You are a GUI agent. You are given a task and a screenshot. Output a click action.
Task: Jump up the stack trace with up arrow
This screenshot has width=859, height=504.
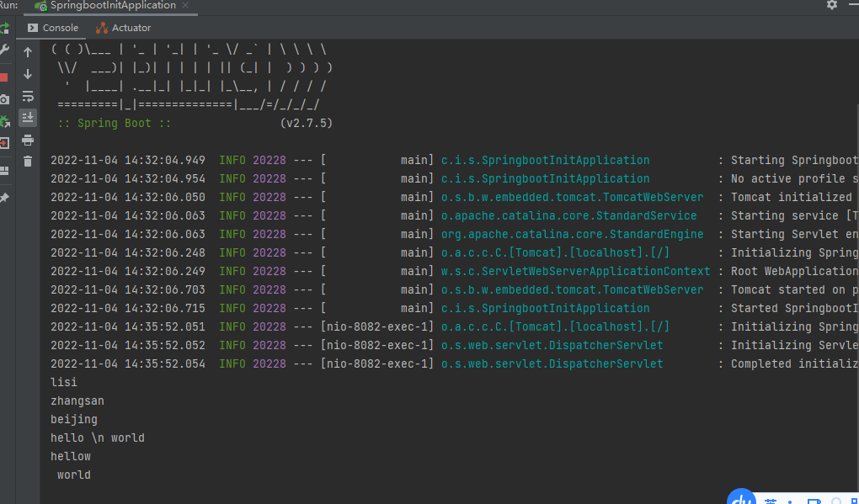pyautogui.click(x=28, y=52)
